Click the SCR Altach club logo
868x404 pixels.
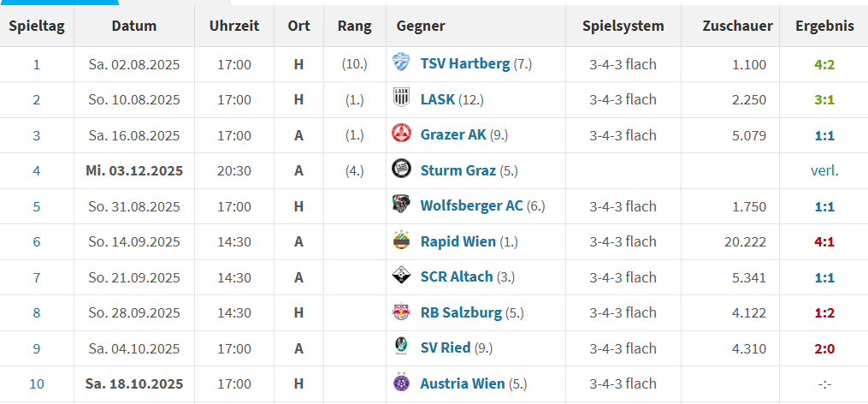point(400,276)
